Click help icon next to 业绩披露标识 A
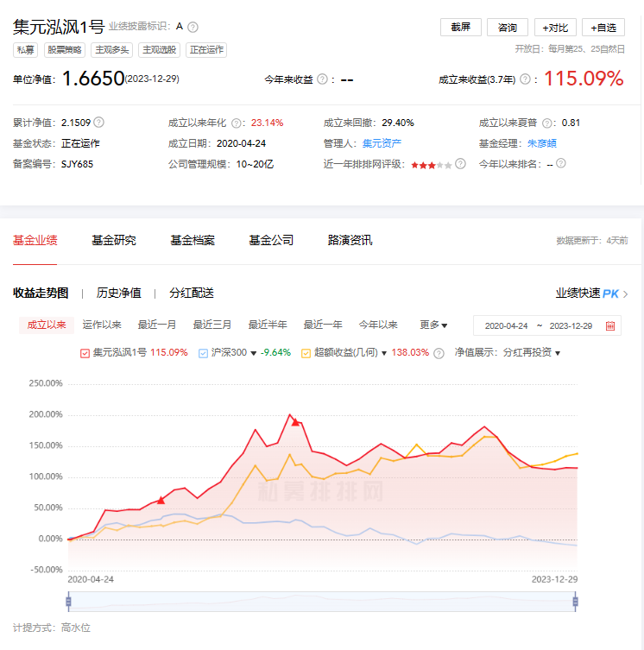 tap(193, 28)
